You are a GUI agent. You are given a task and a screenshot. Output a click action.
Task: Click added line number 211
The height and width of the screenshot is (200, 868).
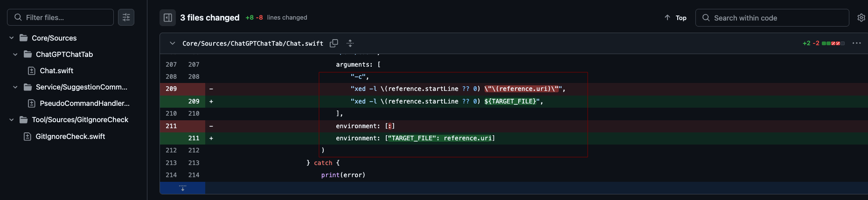pos(194,138)
